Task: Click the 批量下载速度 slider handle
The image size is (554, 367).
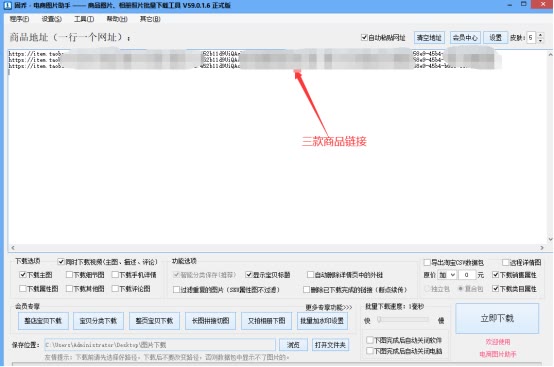Action: [x=379, y=319]
